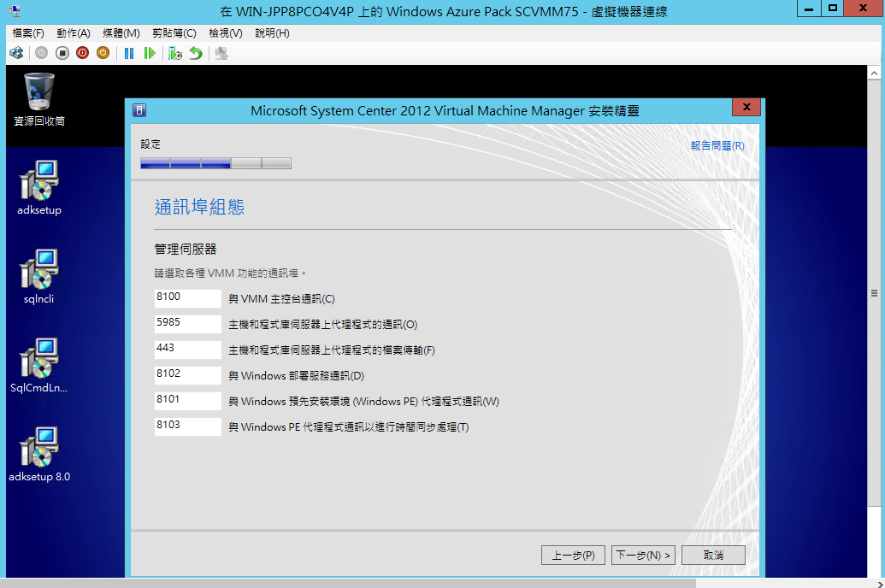Click the 通訊埠組態 heading

pyautogui.click(x=199, y=207)
